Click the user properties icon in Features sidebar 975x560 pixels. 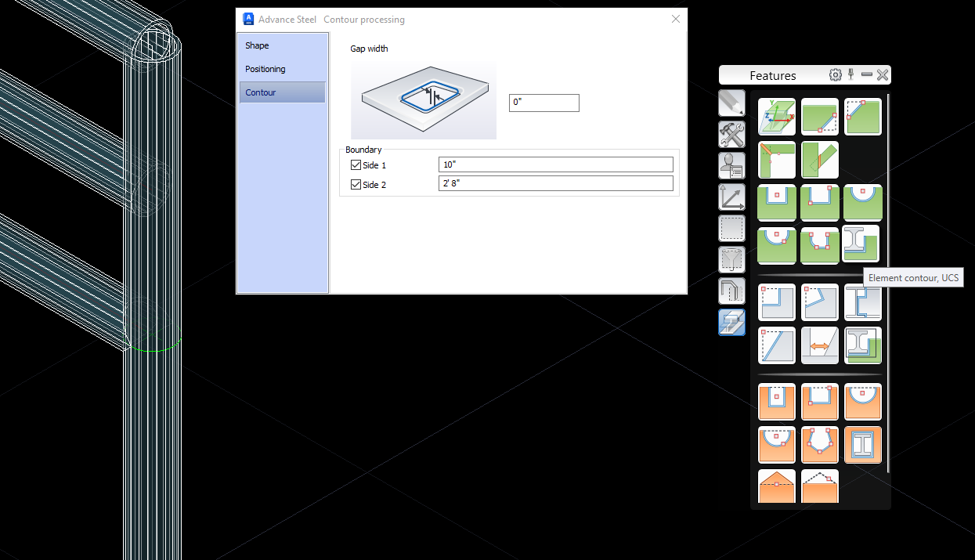point(731,165)
